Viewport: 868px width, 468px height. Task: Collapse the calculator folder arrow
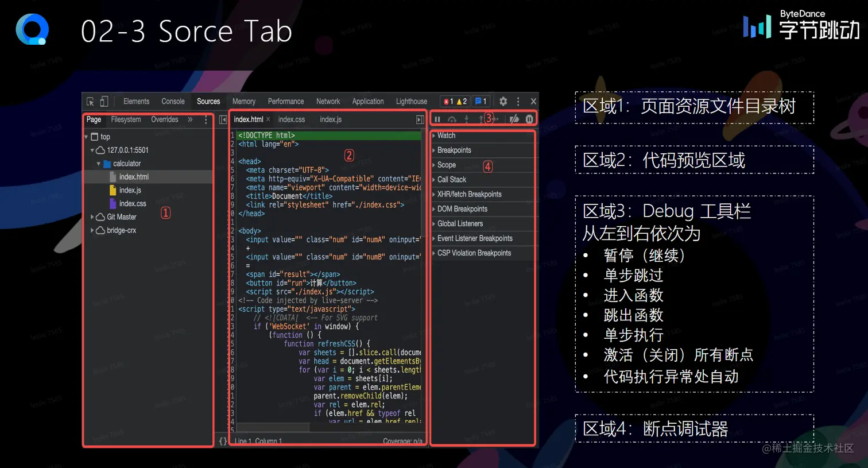pyautogui.click(x=98, y=164)
